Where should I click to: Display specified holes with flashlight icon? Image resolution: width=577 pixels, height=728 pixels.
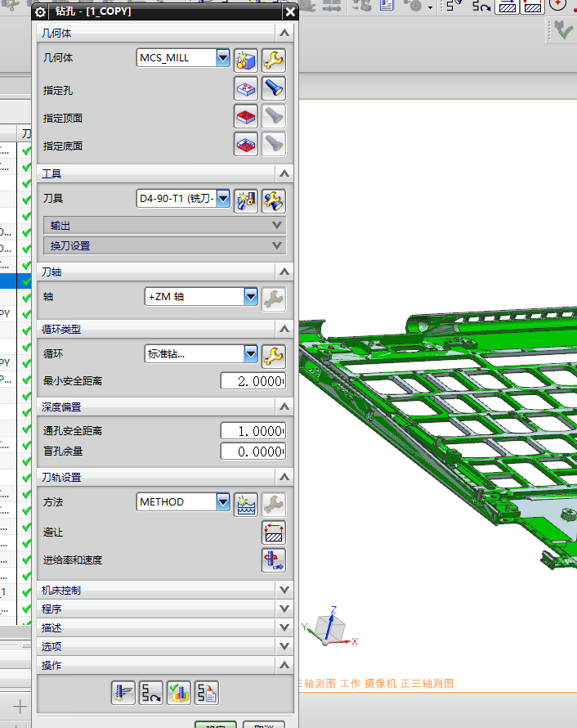274,88
